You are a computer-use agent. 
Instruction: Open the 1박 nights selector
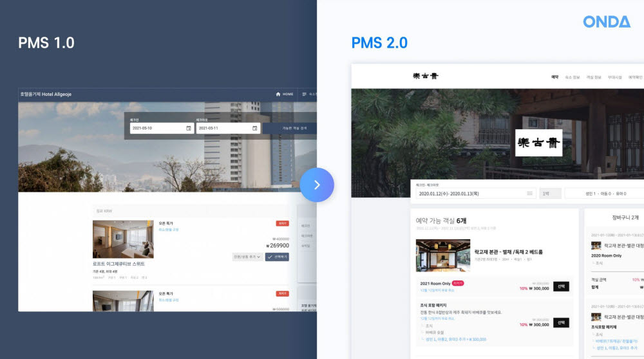pyautogui.click(x=550, y=193)
